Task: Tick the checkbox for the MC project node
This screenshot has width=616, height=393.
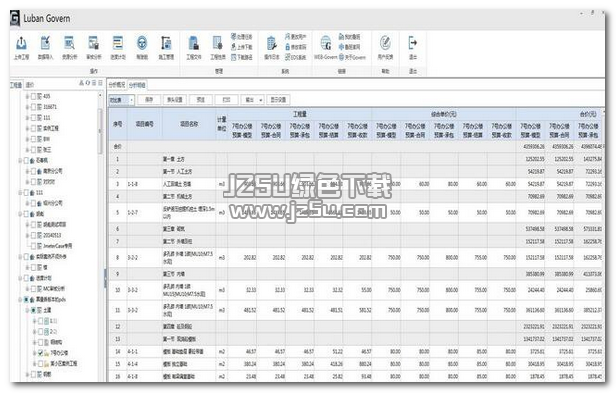Action: coord(33,289)
